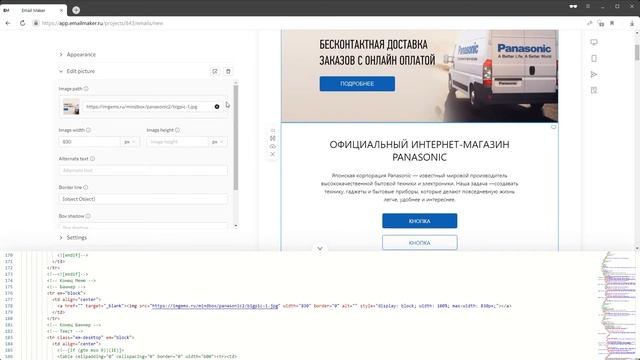Show Image path info tooltip
This screenshot has width=640, height=360.
[86, 89]
